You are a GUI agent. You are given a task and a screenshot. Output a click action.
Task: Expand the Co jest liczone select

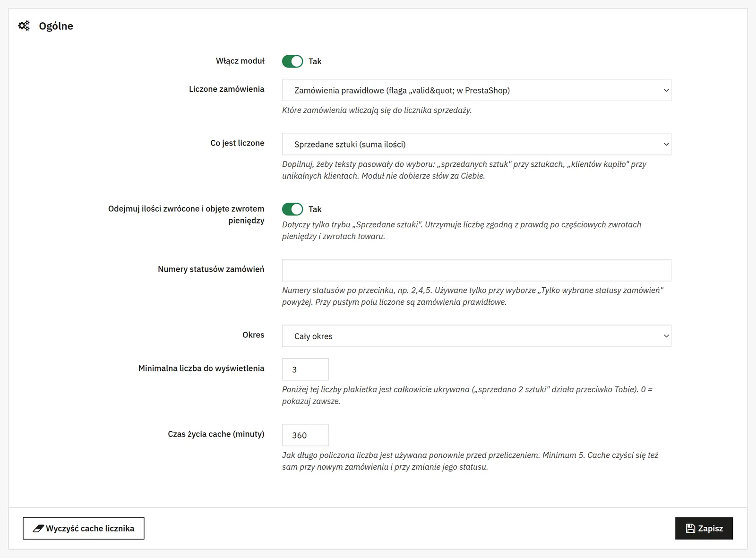[476, 144]
